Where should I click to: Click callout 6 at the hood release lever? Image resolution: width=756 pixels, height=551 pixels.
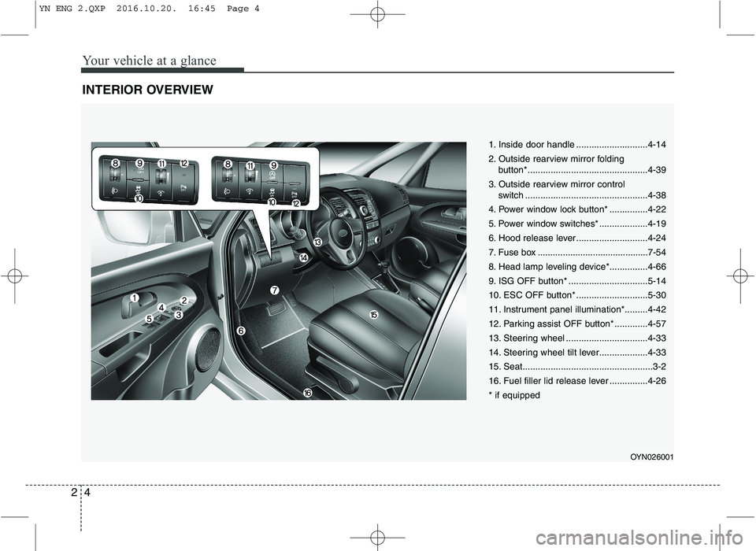[241, 331]
